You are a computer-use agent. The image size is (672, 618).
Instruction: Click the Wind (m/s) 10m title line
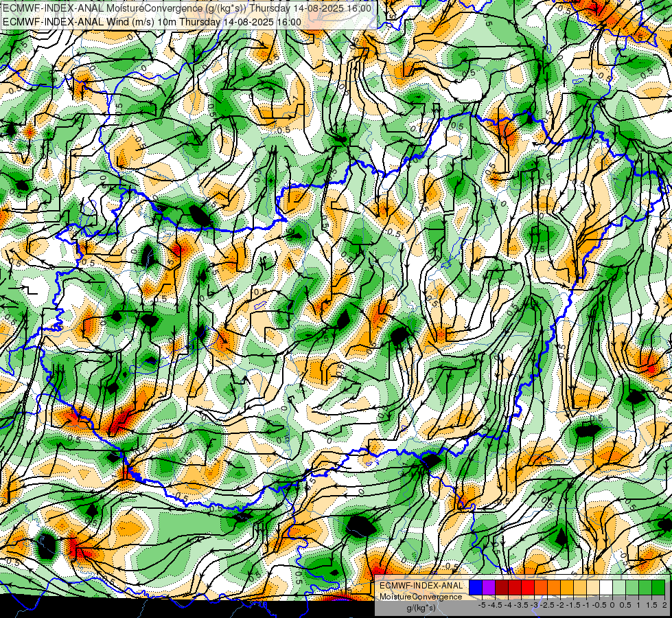[x=152, y=21]
